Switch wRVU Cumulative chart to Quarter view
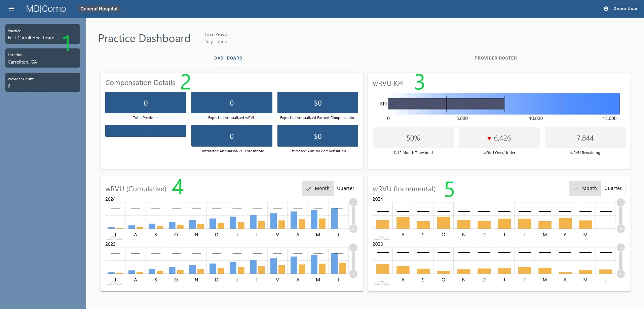644x309 pixels. click(x=345, y=188)
